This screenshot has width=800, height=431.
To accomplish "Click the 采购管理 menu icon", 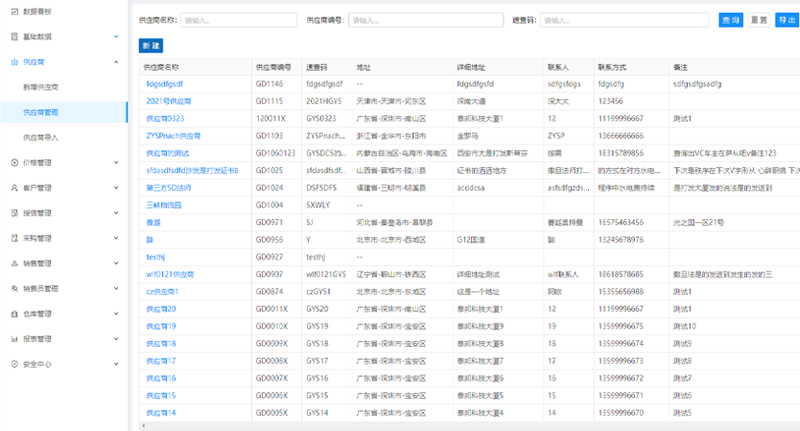I will point(14,238).
